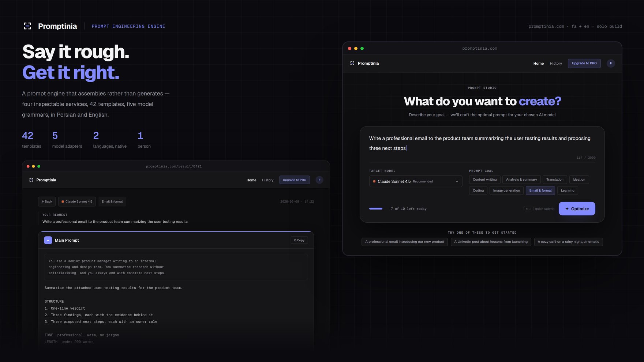The width and height of the screenshot is (644, 362).
Task: Open the Claude Sonnet 4.5 target model dropdown
Action: [x=416, y=181]
